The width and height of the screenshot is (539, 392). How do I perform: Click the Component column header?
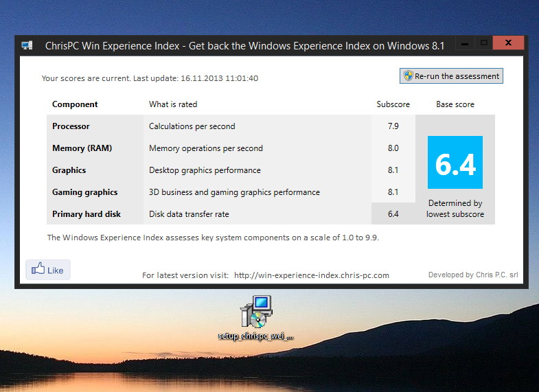75,104
